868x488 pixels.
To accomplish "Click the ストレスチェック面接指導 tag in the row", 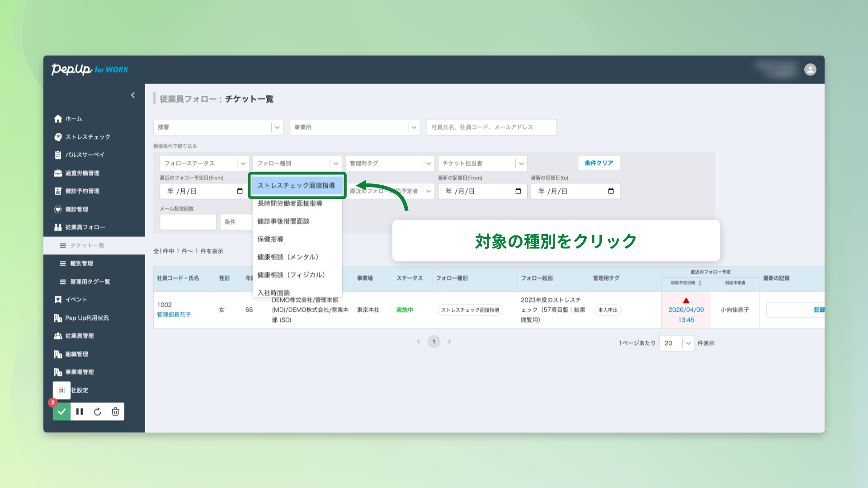I will point(470,310).
